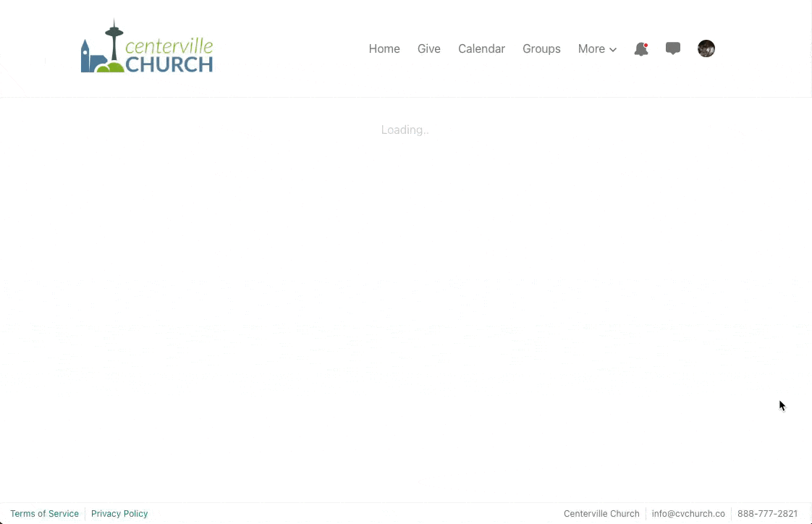Click the Loading.. status text
The image size is (812, 524).
coord(405,130)
